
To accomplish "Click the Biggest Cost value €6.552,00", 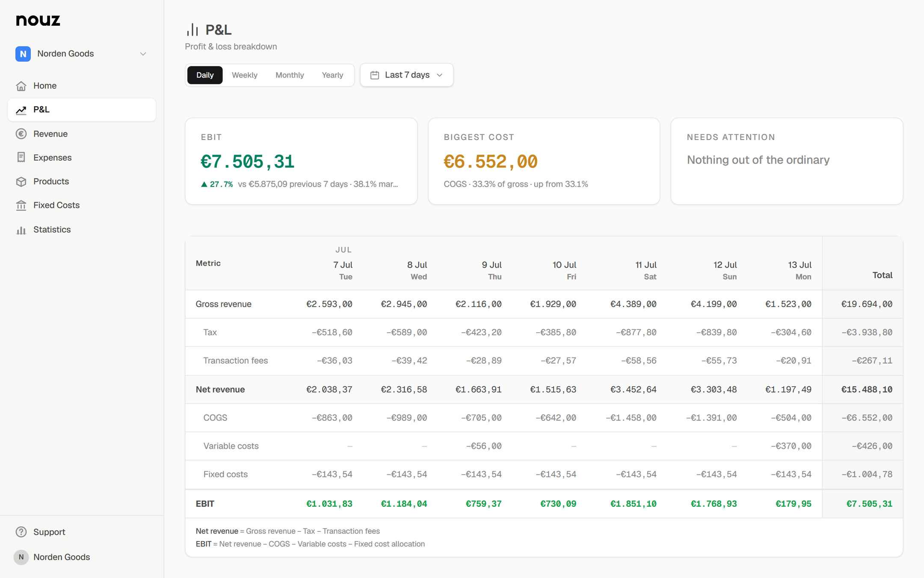I will 490,162.
